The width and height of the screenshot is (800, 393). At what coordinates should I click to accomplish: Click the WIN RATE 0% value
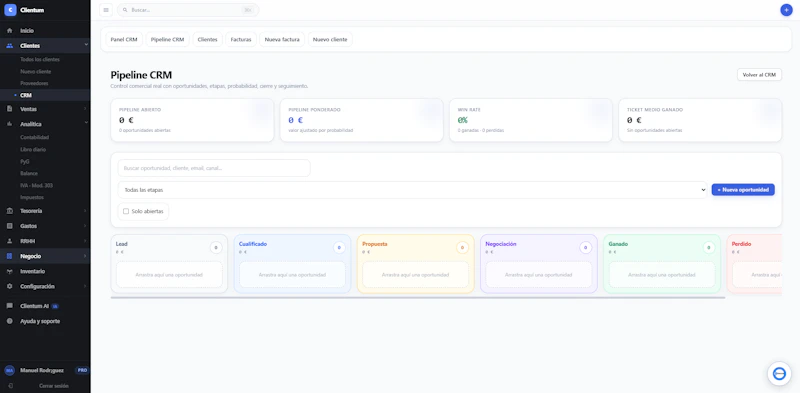(x=463, y=120)
